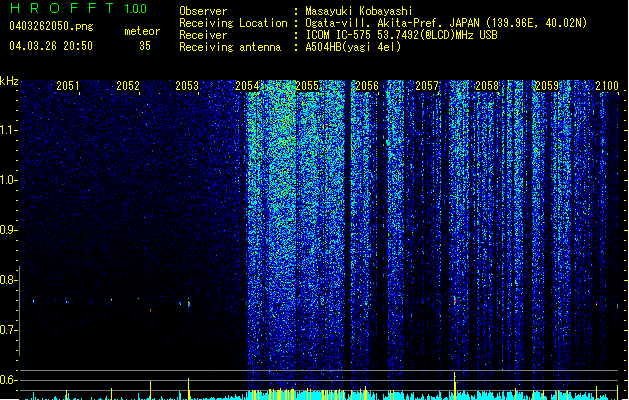Image resolution: width=629 pixels, height=400 pixels.
Task: Click the 2053 time marker
Action: coord(187,85)
